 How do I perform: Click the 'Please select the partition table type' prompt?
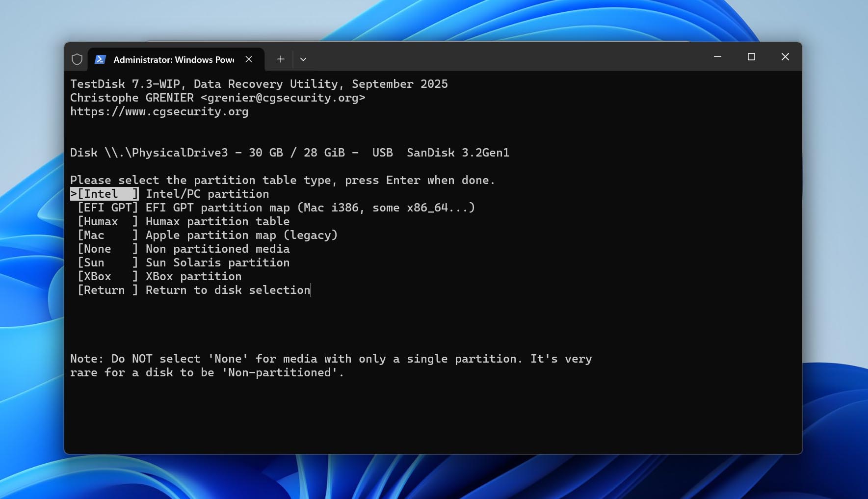282,181
